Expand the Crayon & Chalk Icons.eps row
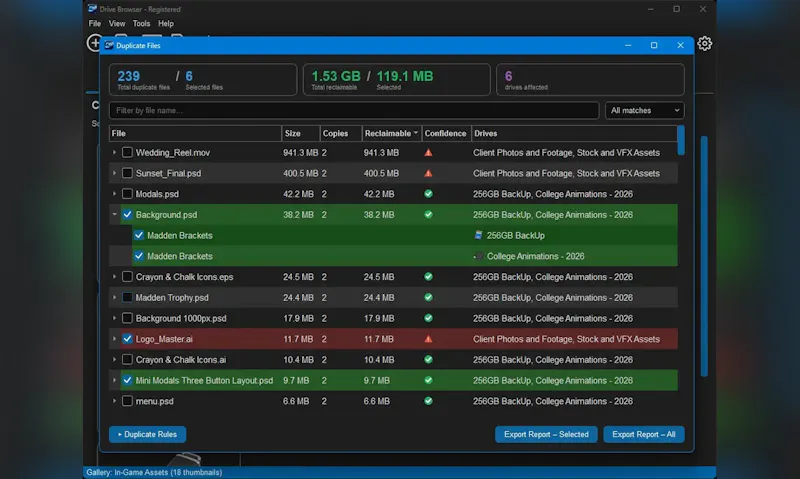This screenshot has width=800, height=479. (x=114, y=276)
